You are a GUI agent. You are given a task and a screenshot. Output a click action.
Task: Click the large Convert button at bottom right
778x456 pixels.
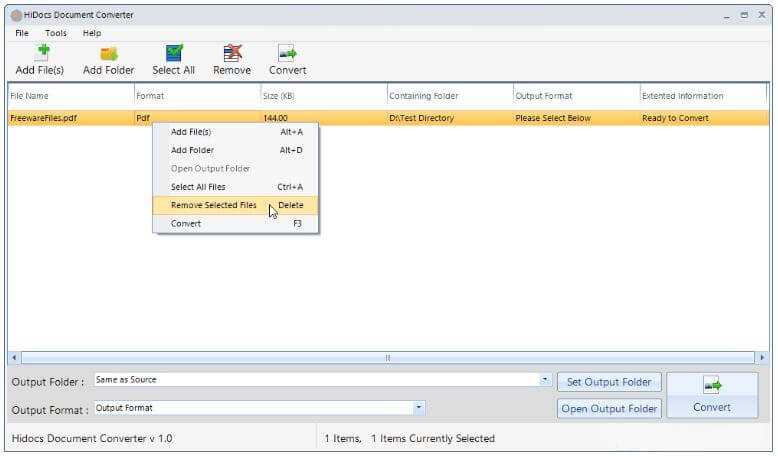(712, 395)
